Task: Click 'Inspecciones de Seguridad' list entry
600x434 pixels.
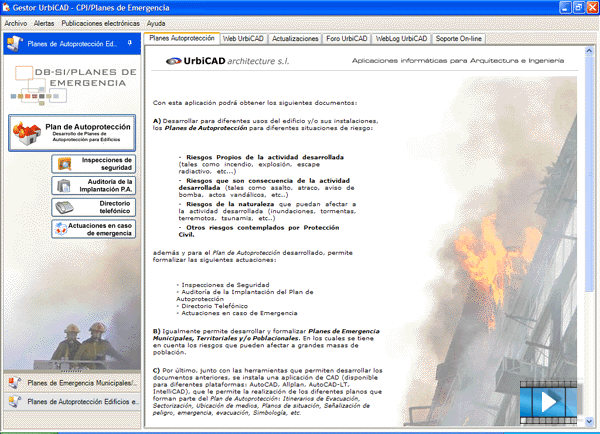Action: click(225, 285)
